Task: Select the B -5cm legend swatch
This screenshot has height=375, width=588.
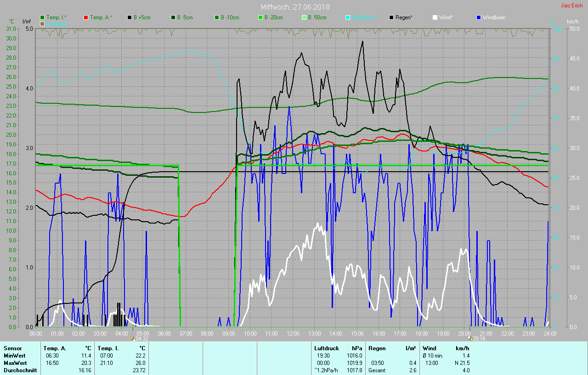Action: (x=173, y=17)
